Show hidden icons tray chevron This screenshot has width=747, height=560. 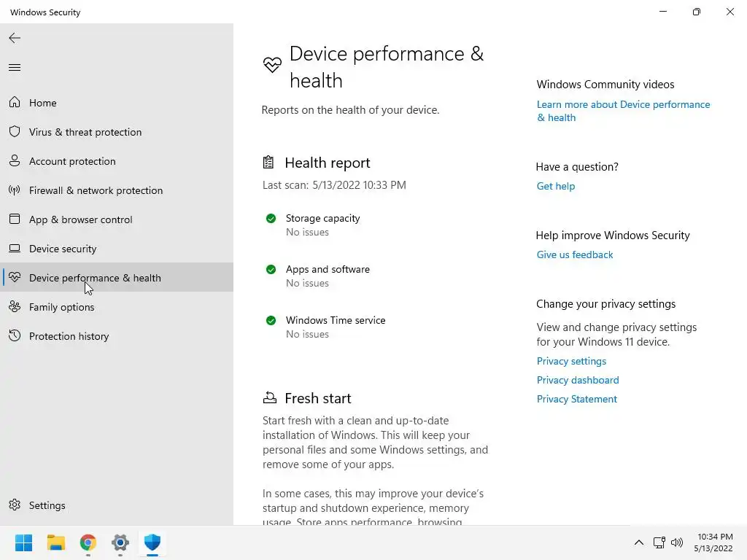(639, 542)
